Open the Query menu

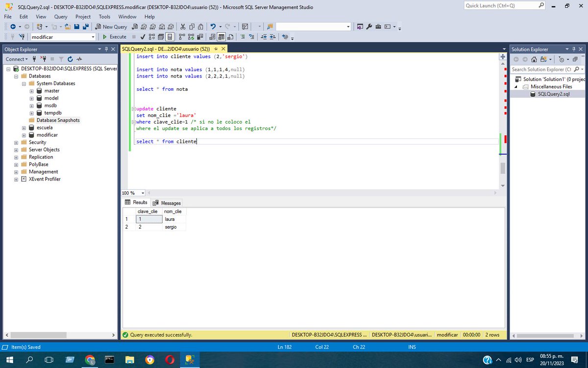60,16
